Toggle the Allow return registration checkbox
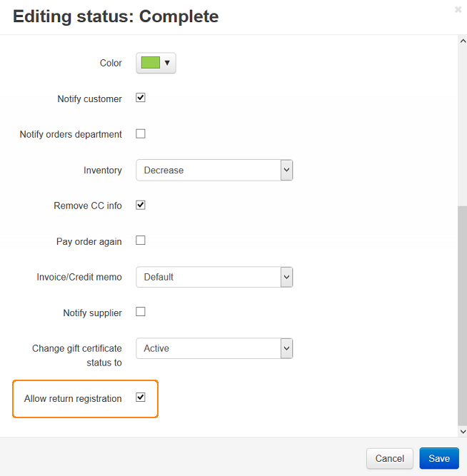 [x=141, y=397]
